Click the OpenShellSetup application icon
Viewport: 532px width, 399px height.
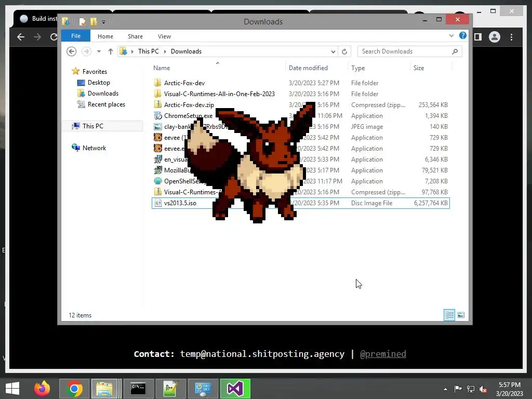click(157, 181)
